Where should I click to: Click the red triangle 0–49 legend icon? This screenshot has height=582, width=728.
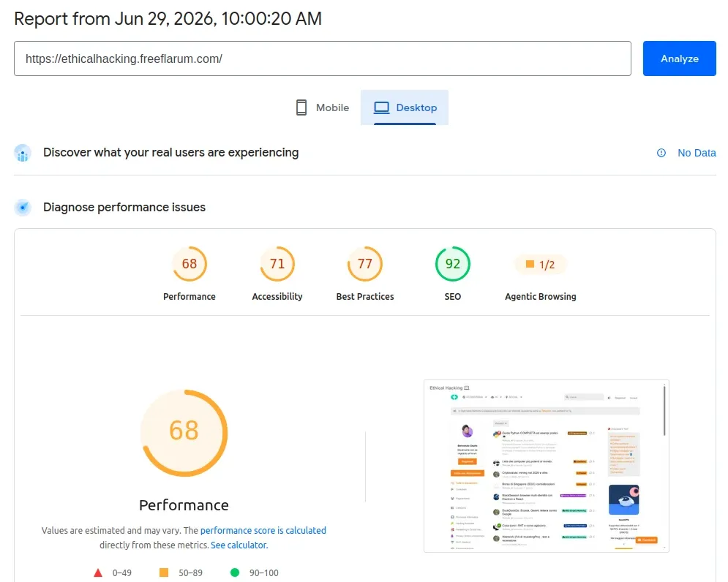click(98, 572)
